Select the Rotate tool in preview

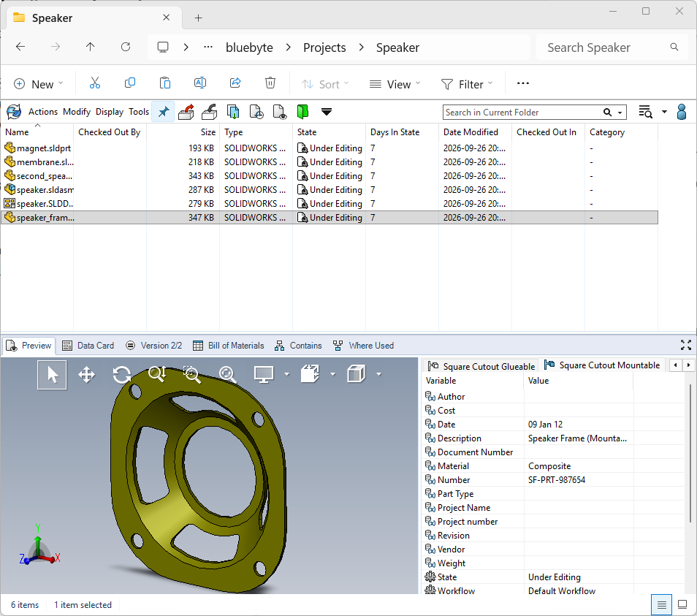[x=121, y=375]
